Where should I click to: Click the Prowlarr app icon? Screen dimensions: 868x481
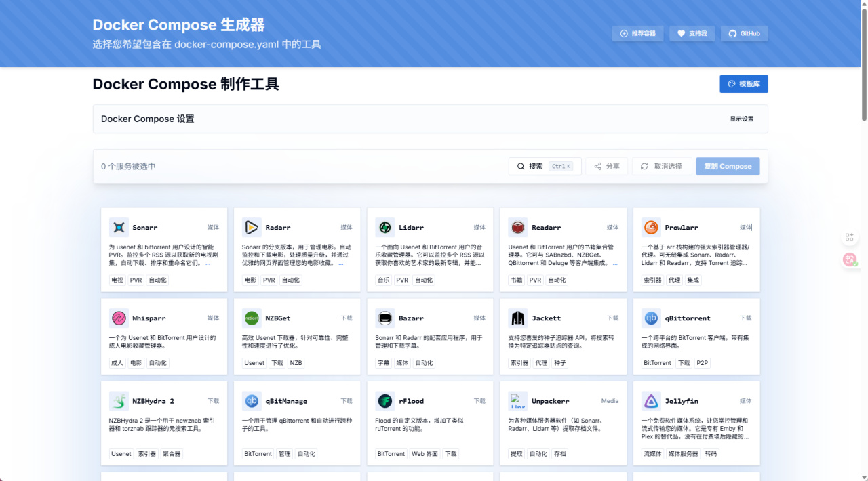pyautogui.click(x=651, y=227)
